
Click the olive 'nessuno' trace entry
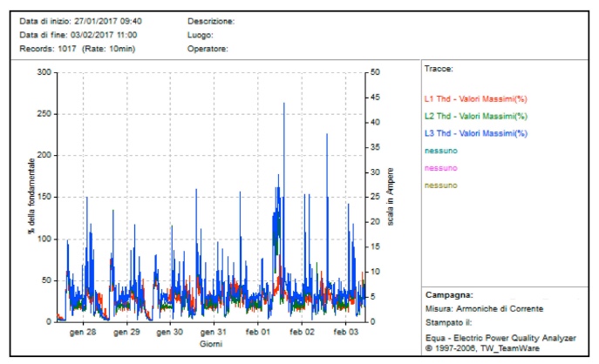(441, 185)
